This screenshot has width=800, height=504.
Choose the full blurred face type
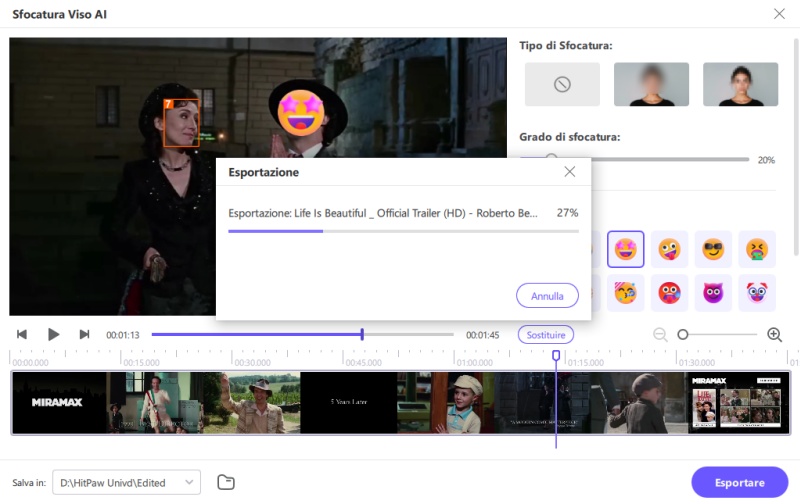coord(651,85)
